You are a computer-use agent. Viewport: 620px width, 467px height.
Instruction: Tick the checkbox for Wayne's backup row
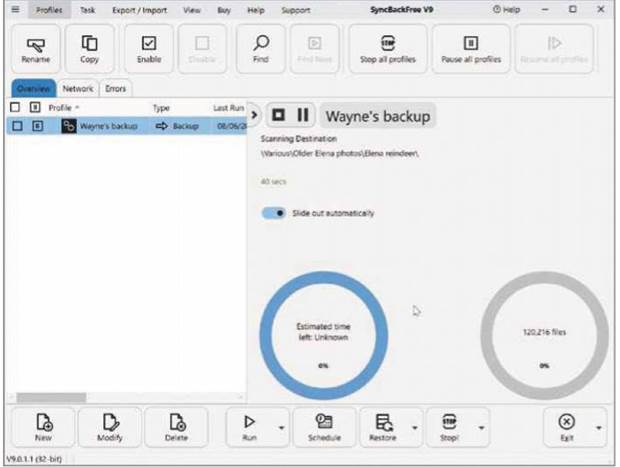pyautogui.click(x=17, y=126)
